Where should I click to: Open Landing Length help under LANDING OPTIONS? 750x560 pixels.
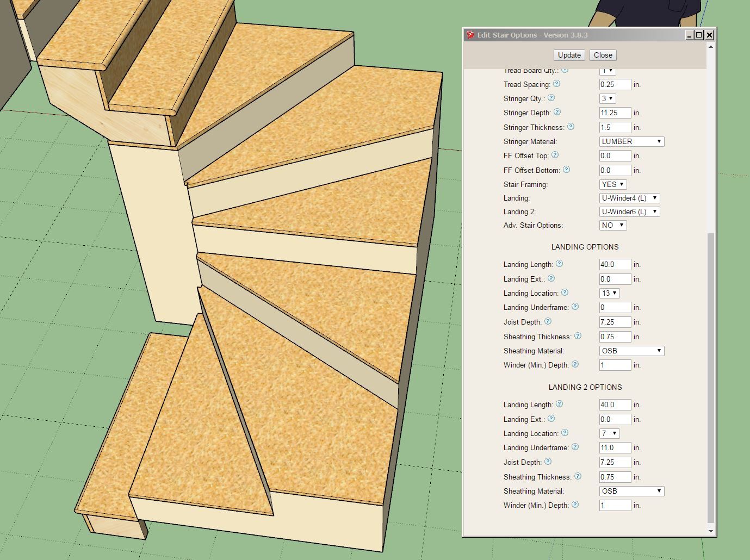point(559,264)
